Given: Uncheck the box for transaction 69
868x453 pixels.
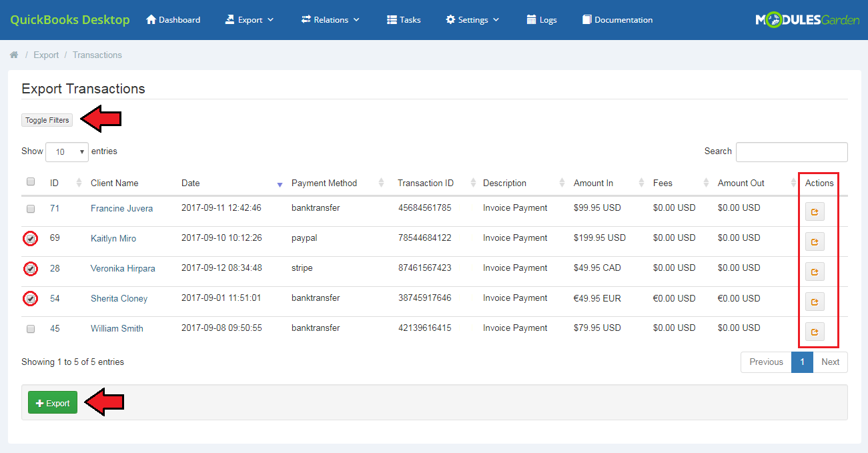Looking at the screenshot, I should [x=31, y=238].
